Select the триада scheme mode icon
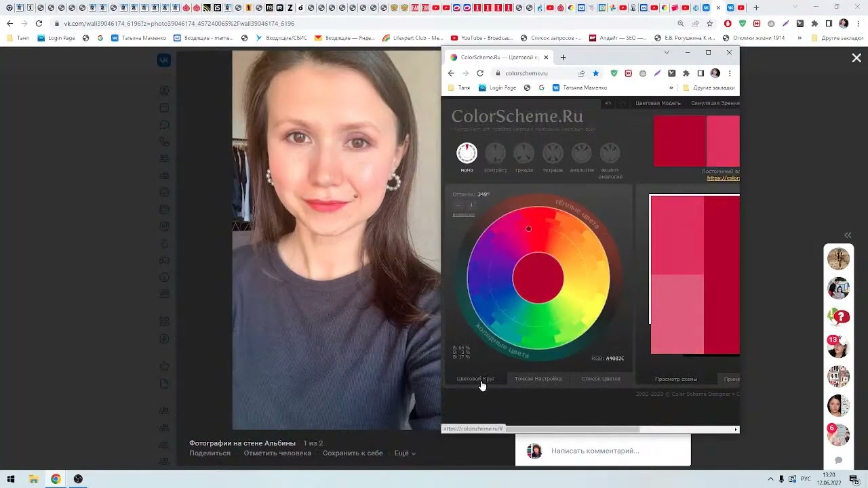 click(524, 153)
